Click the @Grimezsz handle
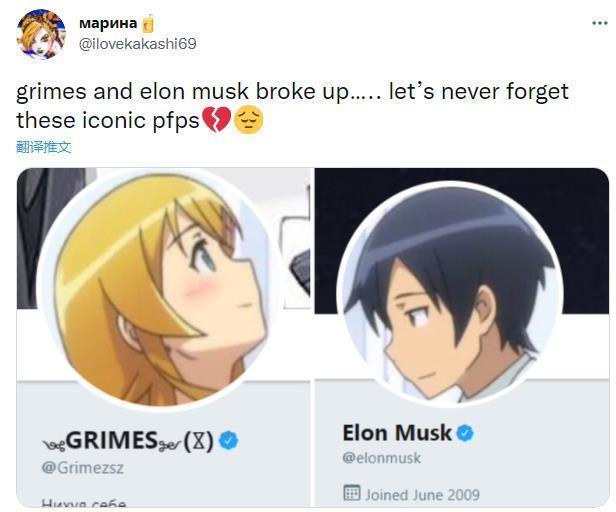The width and height of the screenshot is (616, 512). tap(83, 467)
